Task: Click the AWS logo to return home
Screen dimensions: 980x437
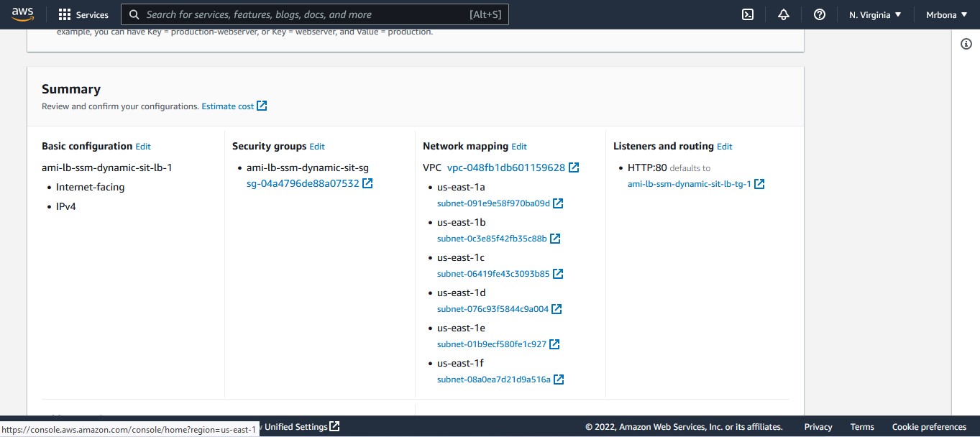Action: [x=22, y=14]
